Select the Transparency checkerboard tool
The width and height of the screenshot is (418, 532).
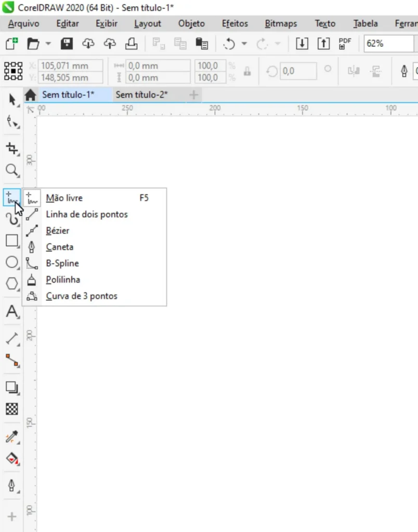click(x=12, y=409)
